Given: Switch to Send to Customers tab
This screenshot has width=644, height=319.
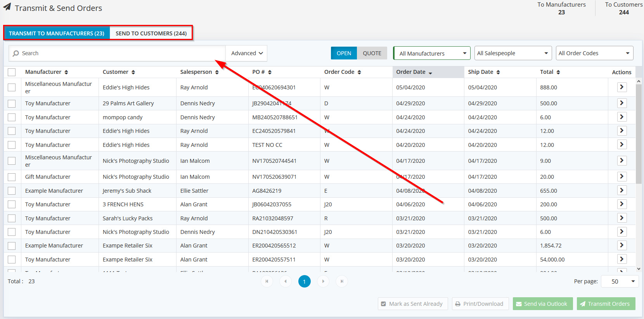Looking at the screenshot, I should point(151,33).
